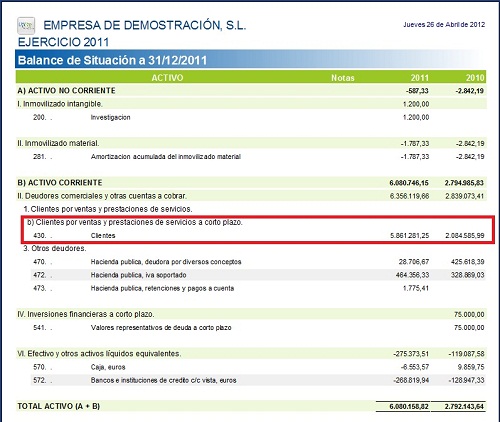Screen dimensions: 500x422
Task: Click the value '-6.553,57'
Action: pos(415,367)
